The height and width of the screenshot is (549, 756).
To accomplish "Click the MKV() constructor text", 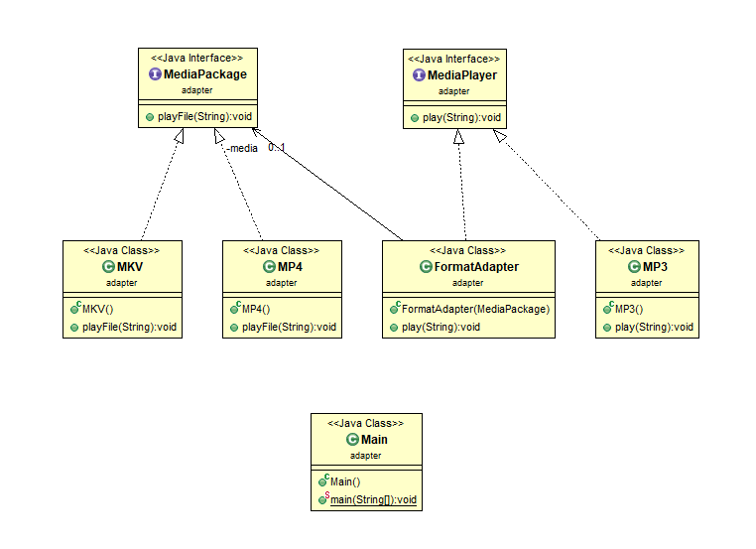I will click(98, 309).
